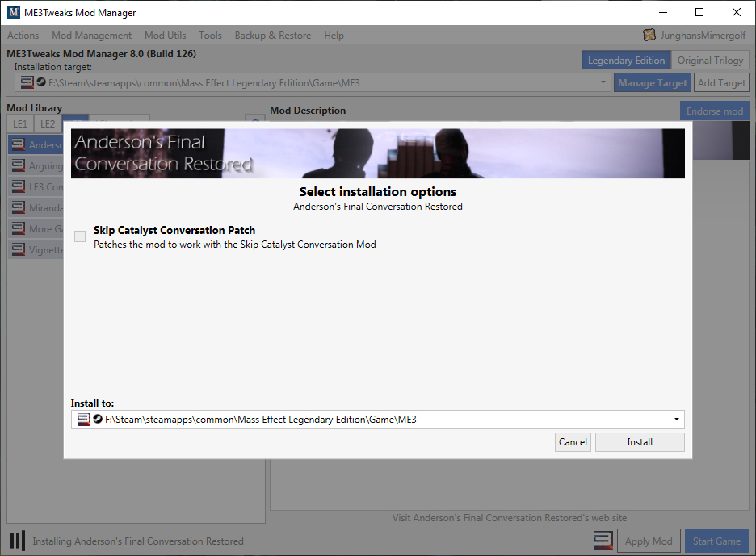The image size is (756, 556).
Task: Open the Install to target dropdown
Action: point(677,419)
